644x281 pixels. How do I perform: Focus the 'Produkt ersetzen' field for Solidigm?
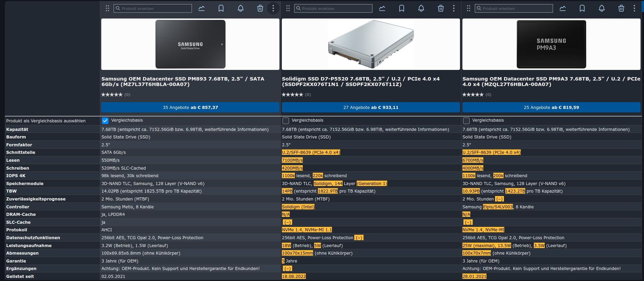click(x=333, y=8)
